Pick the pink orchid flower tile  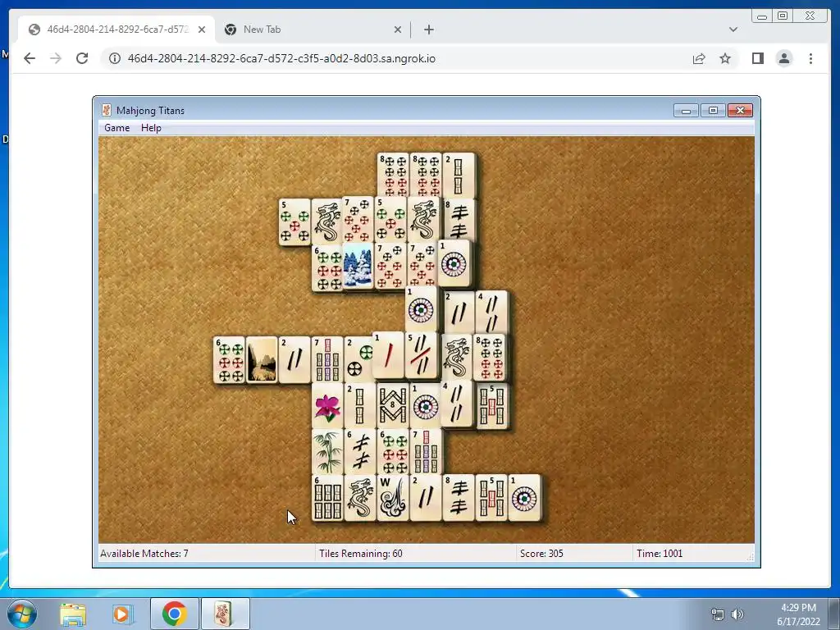coord(327,406)
